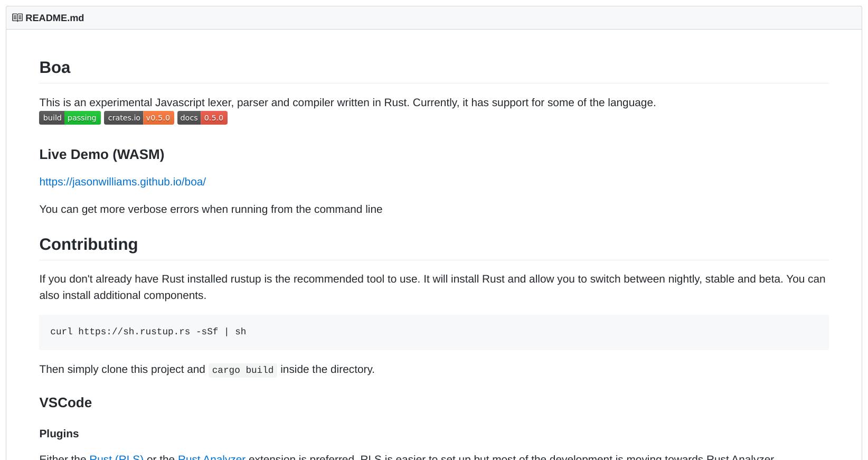Click the inline cargo build code
This screenshot has width=868, height=460.
(x=242, y=370)
